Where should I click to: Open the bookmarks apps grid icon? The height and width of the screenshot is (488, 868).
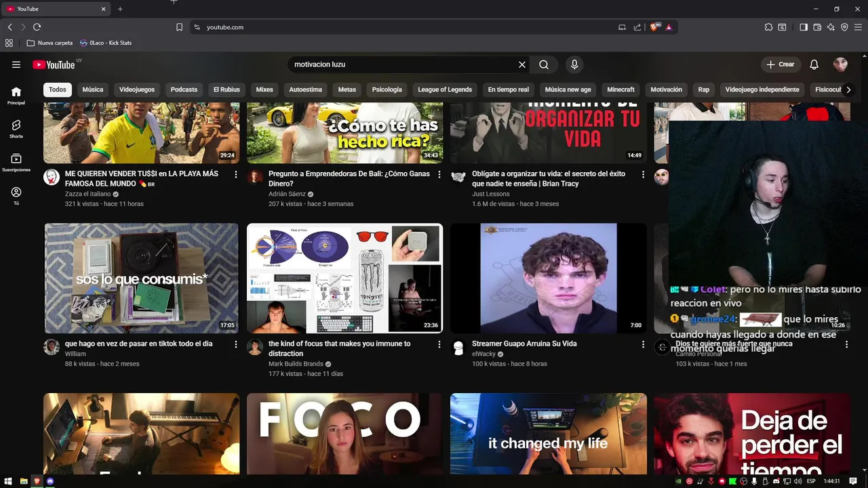click(x=9, y=43)
